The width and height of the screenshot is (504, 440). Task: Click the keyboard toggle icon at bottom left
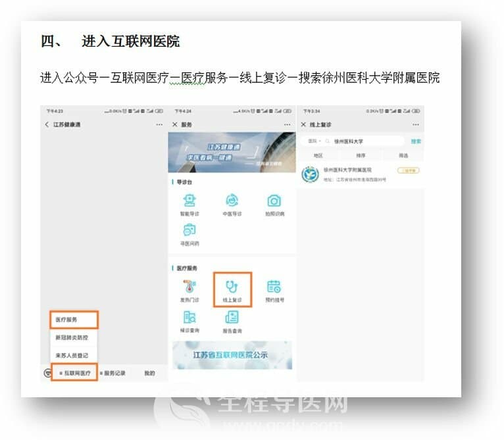coord(46,373)
